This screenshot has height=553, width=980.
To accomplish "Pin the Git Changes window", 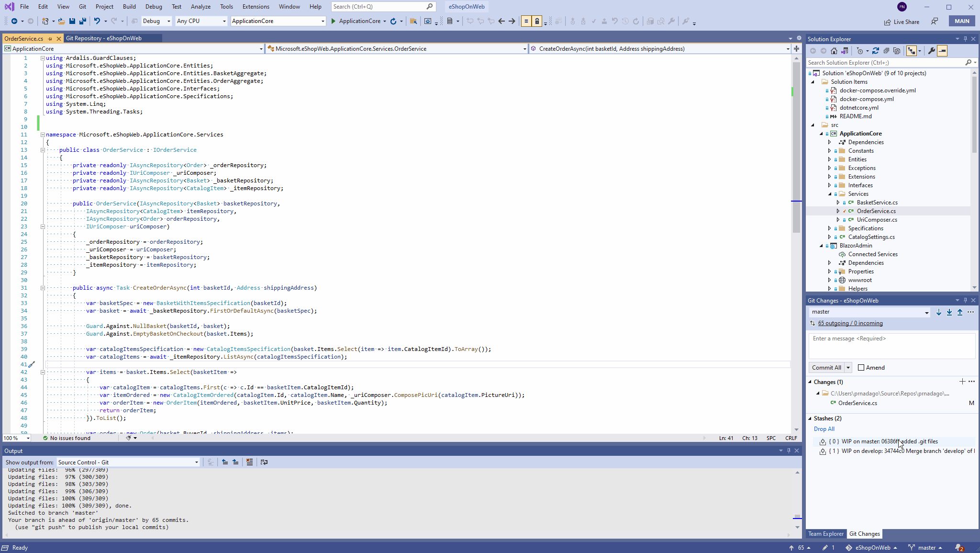I will [x=965, y=300].
